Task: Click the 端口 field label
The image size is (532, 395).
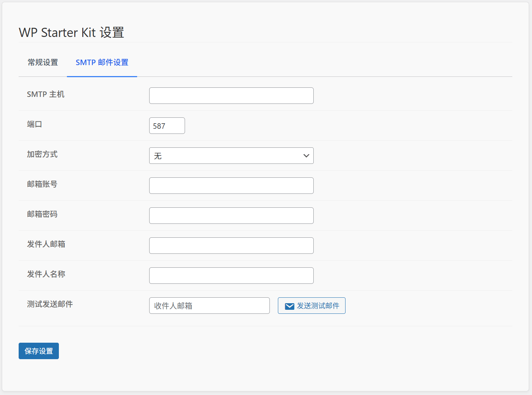Action: [x=34, y=124]
